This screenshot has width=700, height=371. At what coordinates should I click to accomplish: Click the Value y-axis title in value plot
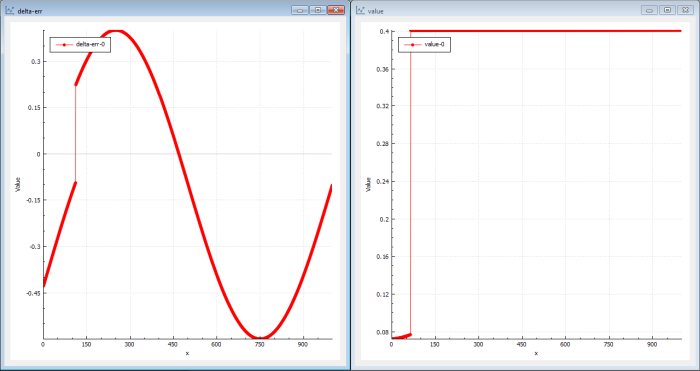[369, 184]
